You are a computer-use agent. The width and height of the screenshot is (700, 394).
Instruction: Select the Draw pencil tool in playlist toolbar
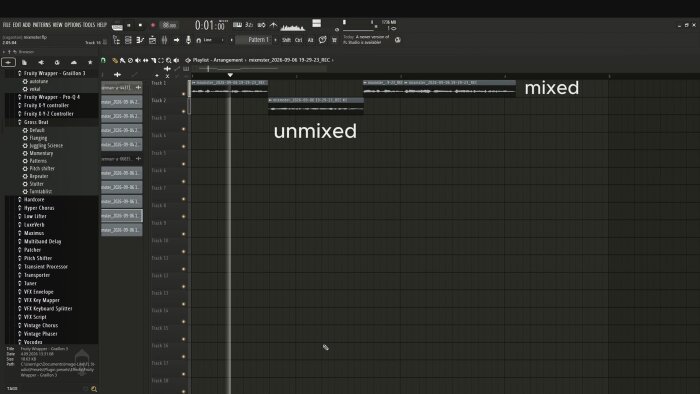tap(115, 60)
